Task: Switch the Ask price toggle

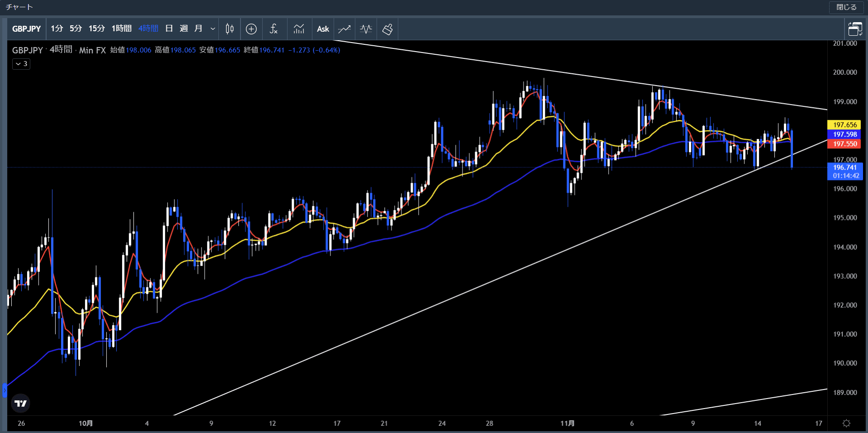Action: click(323, 29)
